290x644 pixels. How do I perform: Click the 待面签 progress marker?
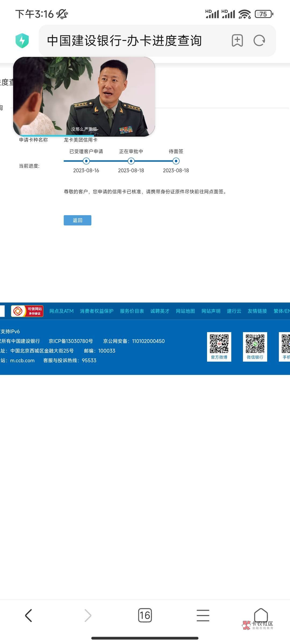(x=176, y=161)
